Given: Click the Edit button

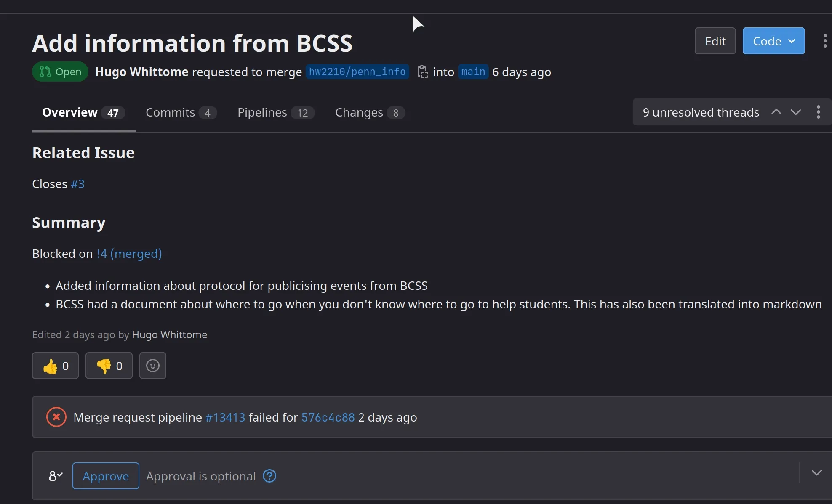Looking at the screenshot, I should tap(715, 41).
